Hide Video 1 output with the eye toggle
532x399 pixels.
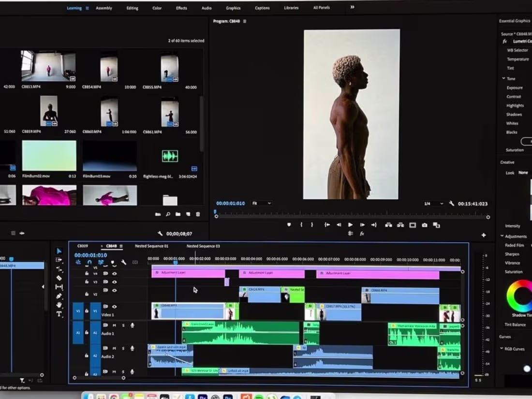pyautogui.click(x=115, y=307)
